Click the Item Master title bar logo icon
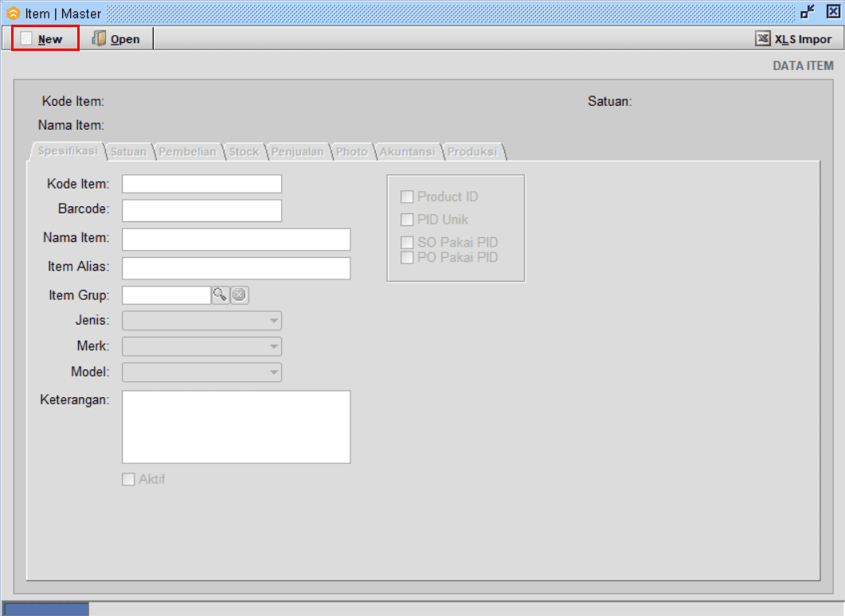The image size is (845, 616). coord(13,13)
